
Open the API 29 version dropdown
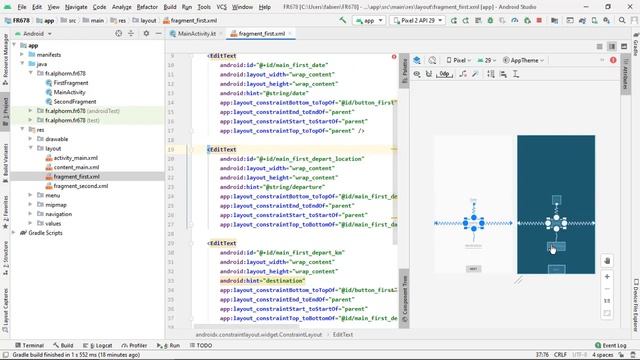[x=487, y=60]
